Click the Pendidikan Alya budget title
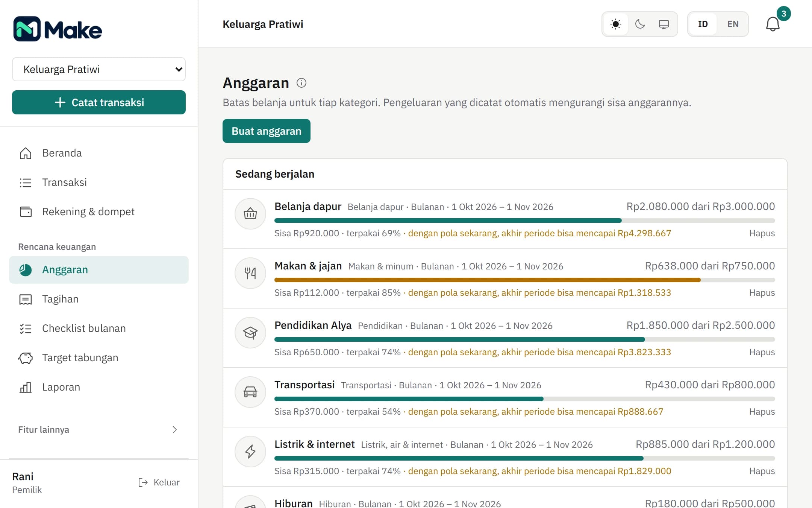812x508 pixels. pos(313,325)
